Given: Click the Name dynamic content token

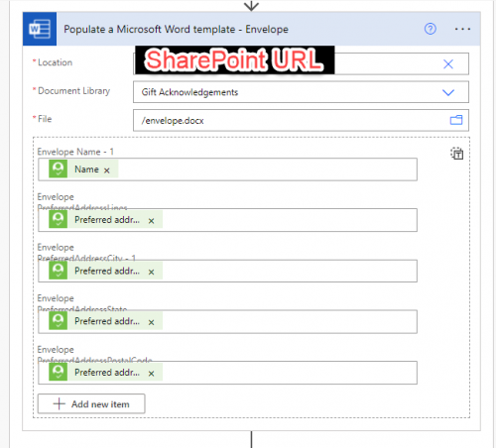Looking at the screenshot, I should click(x=83, y=169).
